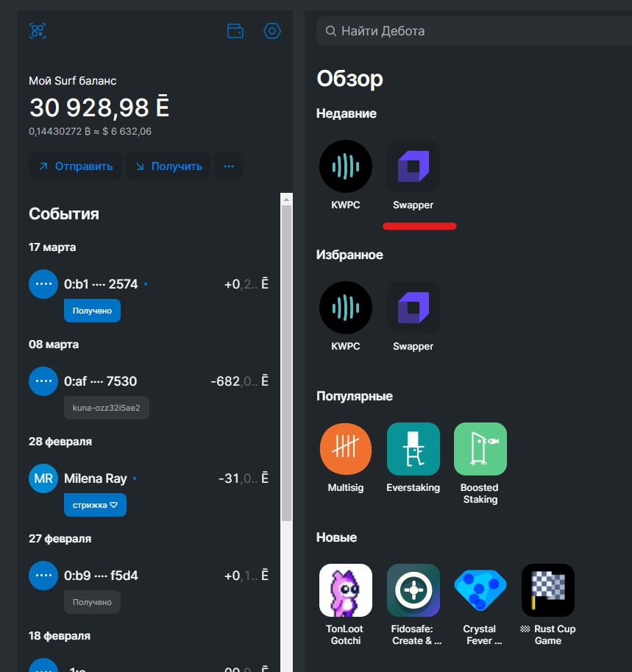
Task: Launch Crystal Fever game
Action: [x=480, y=590]
